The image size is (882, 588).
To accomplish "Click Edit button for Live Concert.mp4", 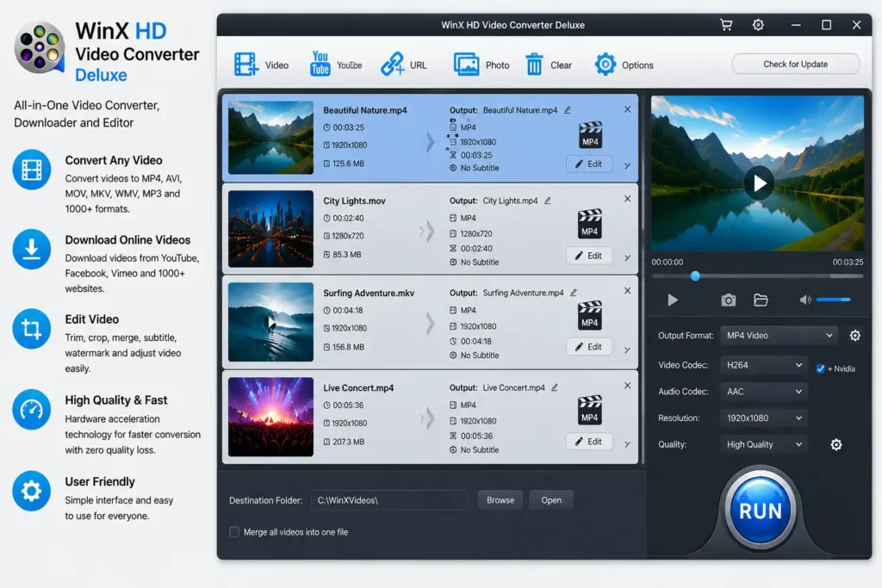I will click(x=588, y=442).
